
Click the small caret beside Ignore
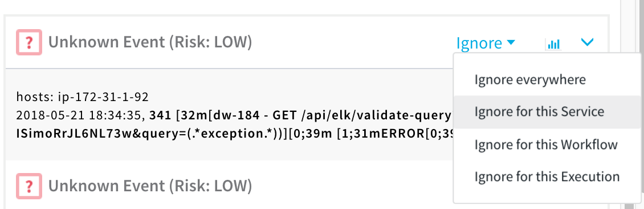[511, 42]
